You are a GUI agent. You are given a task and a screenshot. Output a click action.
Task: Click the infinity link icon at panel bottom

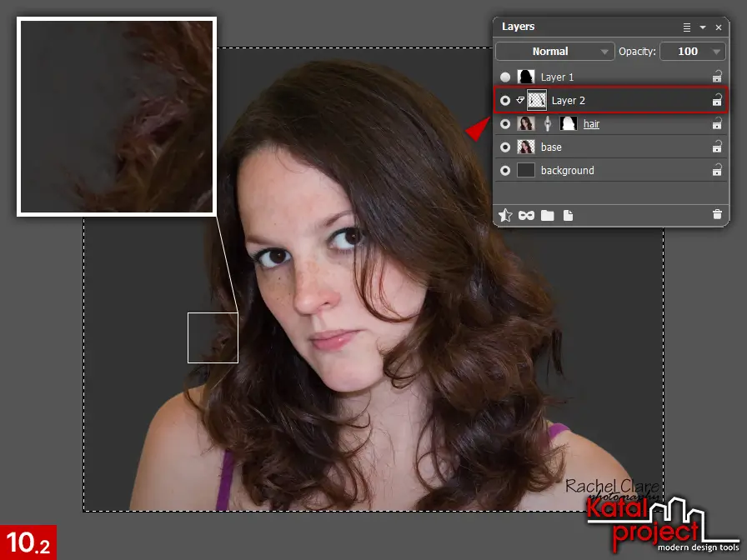525,215
